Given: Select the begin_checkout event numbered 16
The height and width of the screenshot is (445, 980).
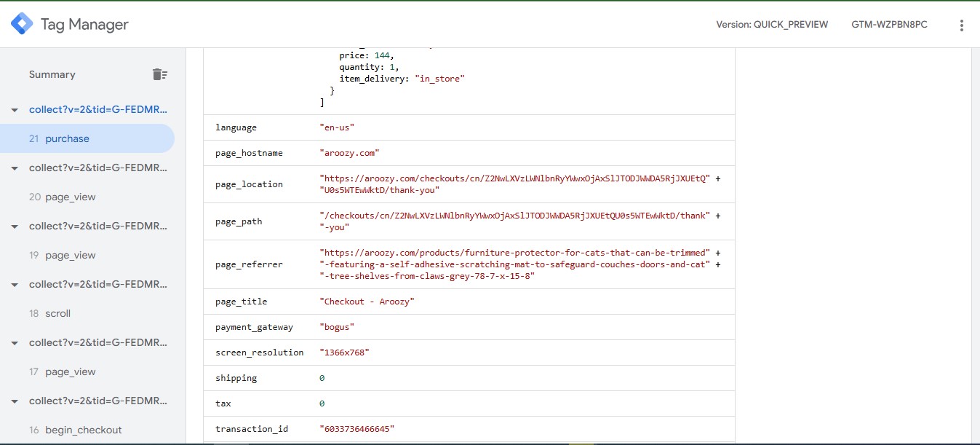Looking at the screenshot, I should click(x=83, y=430).
